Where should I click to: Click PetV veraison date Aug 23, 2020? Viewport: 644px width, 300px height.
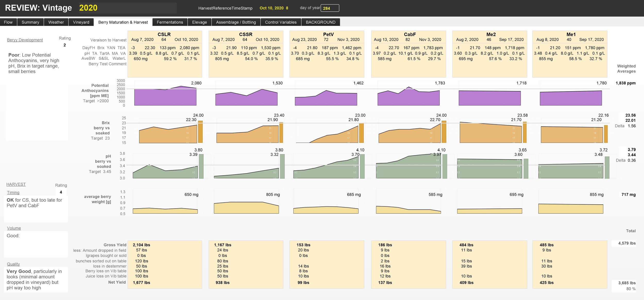(x=304, y=39)
